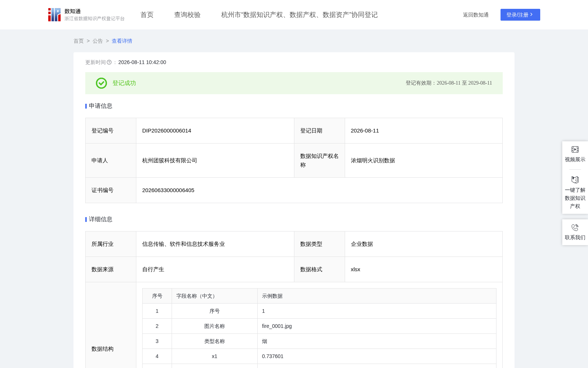Click 首页 in the breadcrumb
Screen dimensions: 588x368
coord(79,41)
